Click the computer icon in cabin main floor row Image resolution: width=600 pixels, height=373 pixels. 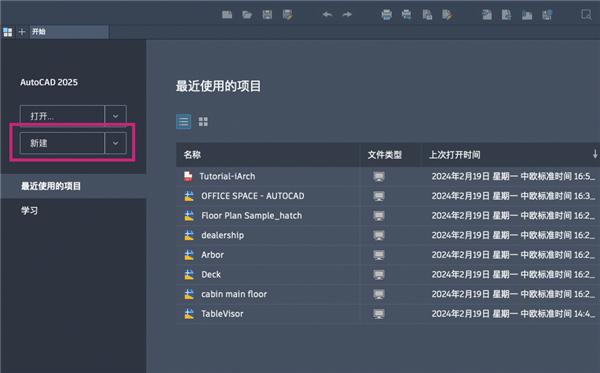pos(379,294)
